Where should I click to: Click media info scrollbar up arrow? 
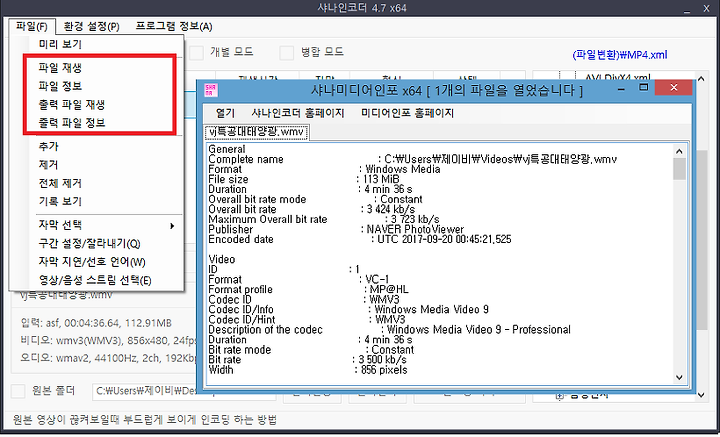(x=680, y=151)
